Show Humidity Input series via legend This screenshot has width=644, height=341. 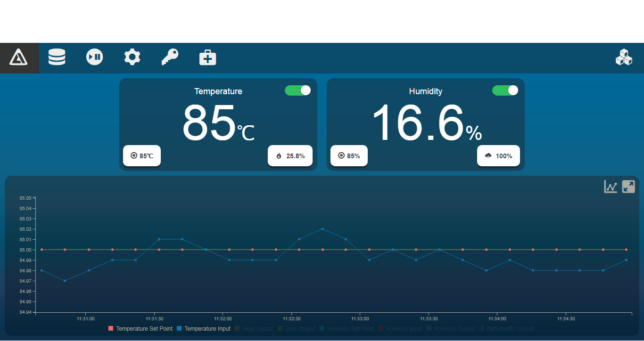coord(400,329)
